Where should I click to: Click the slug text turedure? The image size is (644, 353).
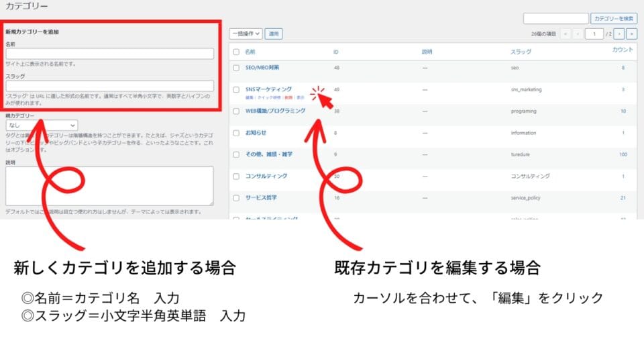[x=521, y=154]
